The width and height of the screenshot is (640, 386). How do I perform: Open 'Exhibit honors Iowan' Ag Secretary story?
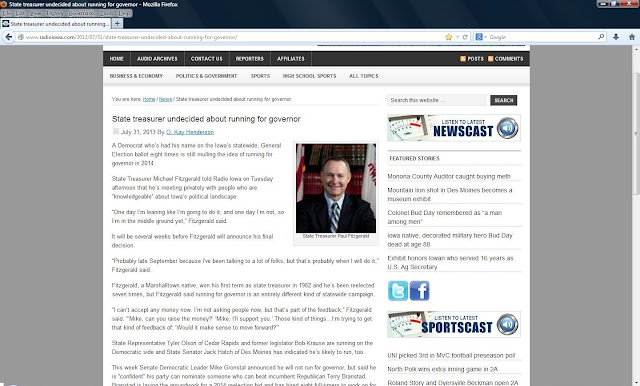point(450,262)
